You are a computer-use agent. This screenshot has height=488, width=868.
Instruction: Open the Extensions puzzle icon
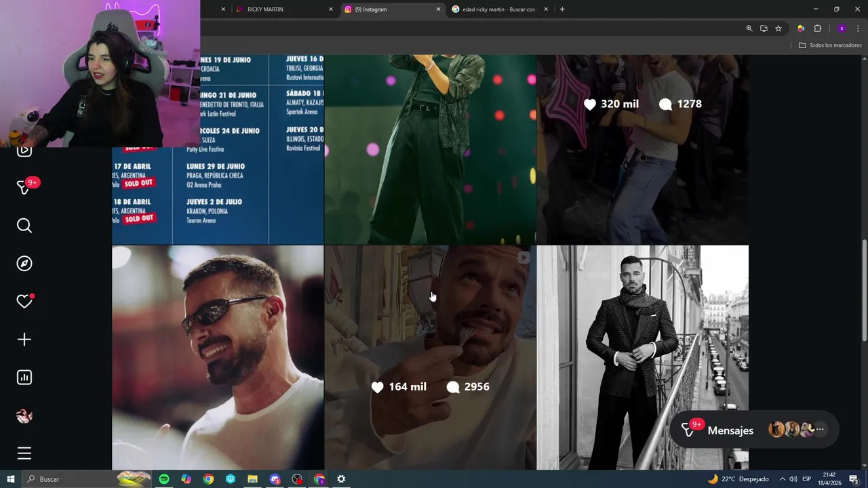click(x=817, y=28)
